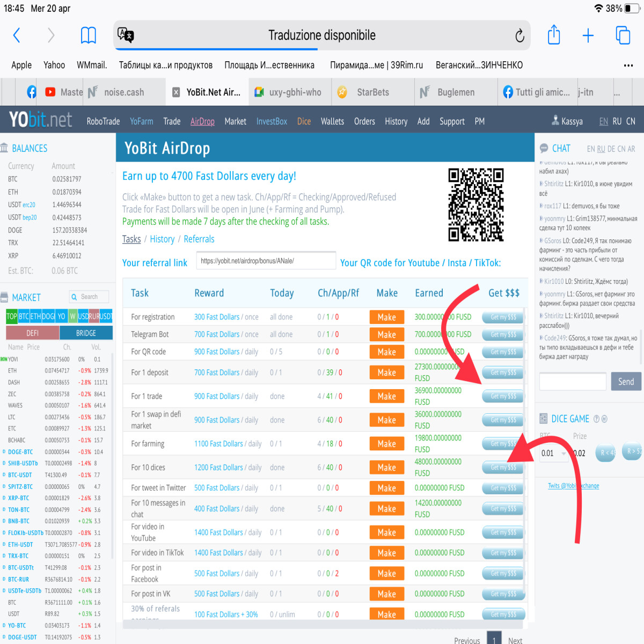Select the DOGE market filter tab
The image size is (644, 644).
pos(48,317)
